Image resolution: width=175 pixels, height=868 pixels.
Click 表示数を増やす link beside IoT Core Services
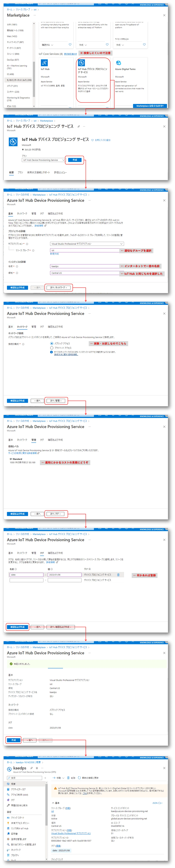(x=71, y=54)
